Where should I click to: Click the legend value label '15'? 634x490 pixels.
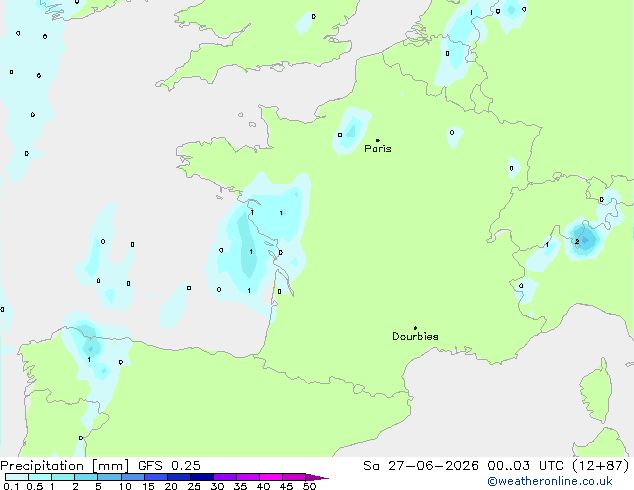[148, 486]
